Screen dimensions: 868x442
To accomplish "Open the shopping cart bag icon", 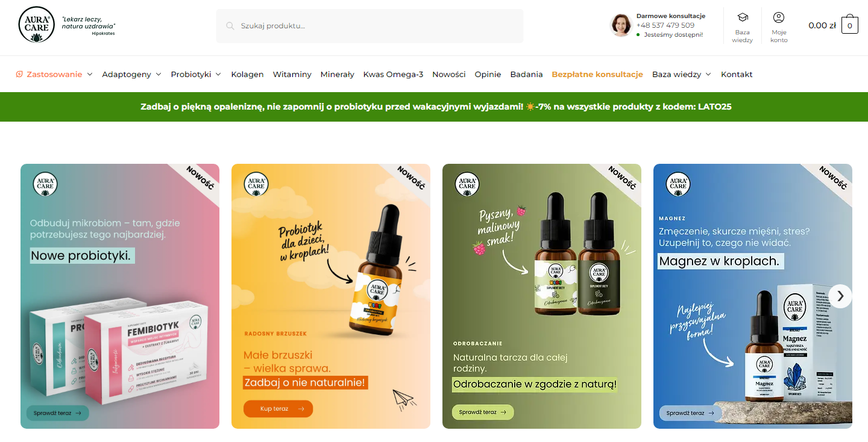I will click(x=850, y=25).
